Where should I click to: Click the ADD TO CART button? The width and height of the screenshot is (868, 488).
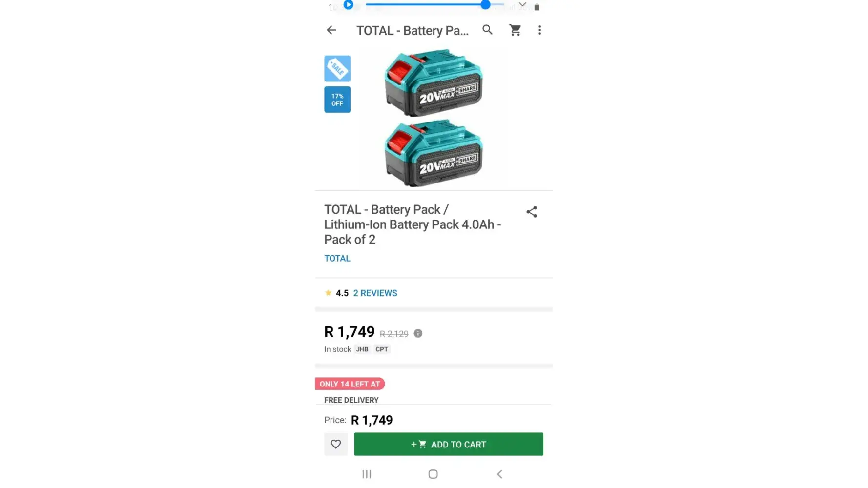(x=448, y=444)
